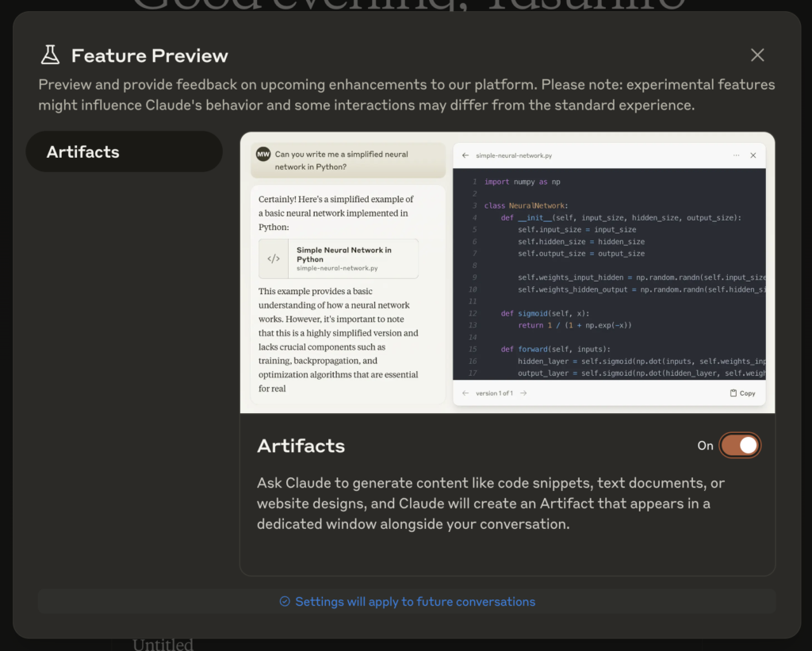812x651 pixels.
Task: Click the Untitled item behind dialog
Action: point(163,645)
